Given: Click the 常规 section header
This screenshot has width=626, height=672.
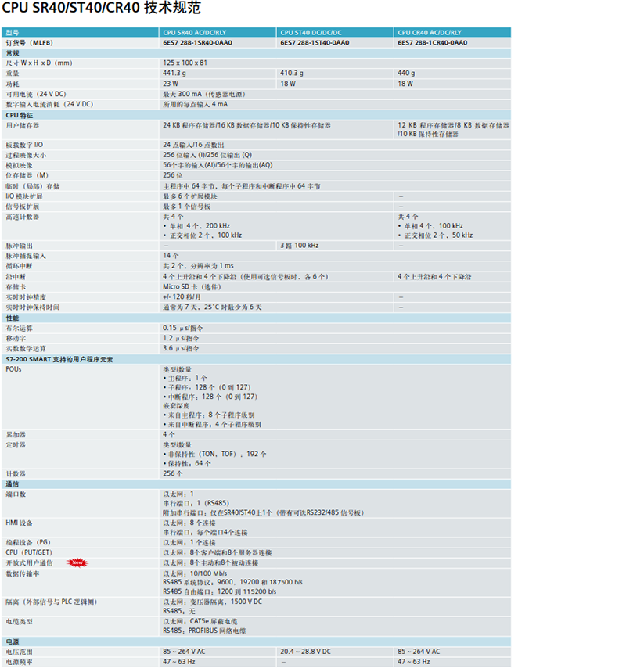Looking at the screenshot, I should [13, 52].
